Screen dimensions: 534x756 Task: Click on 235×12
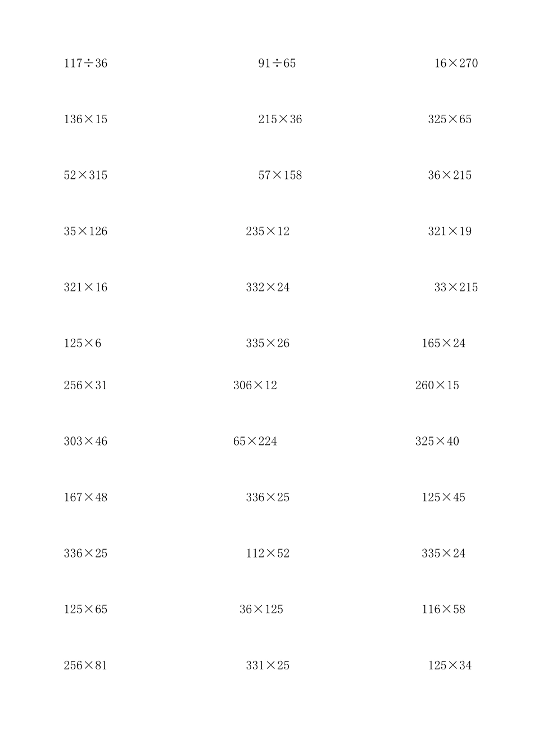[268, 231]
